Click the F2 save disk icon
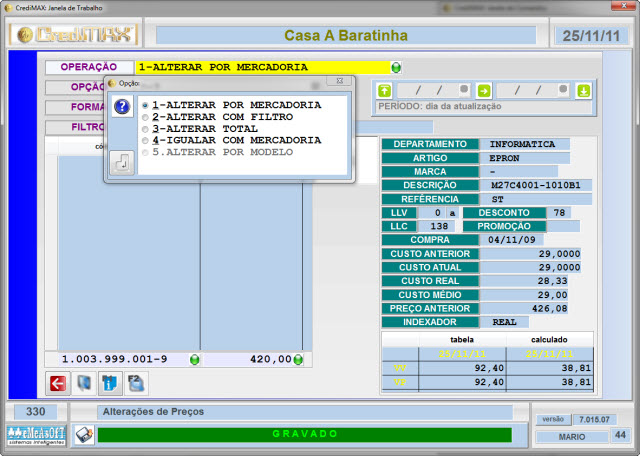Image resolution: width=640 pixels, height=456 pixels. click(136, 382)
